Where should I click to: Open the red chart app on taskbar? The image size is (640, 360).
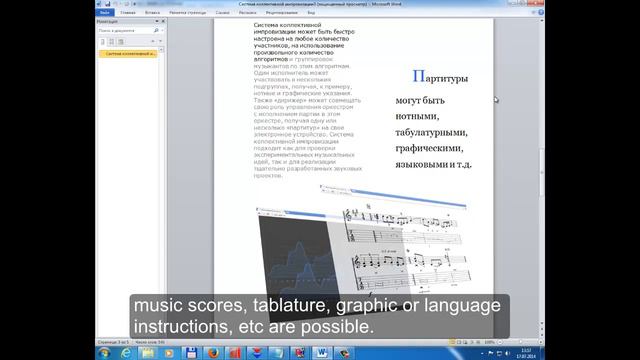(234, 353)
